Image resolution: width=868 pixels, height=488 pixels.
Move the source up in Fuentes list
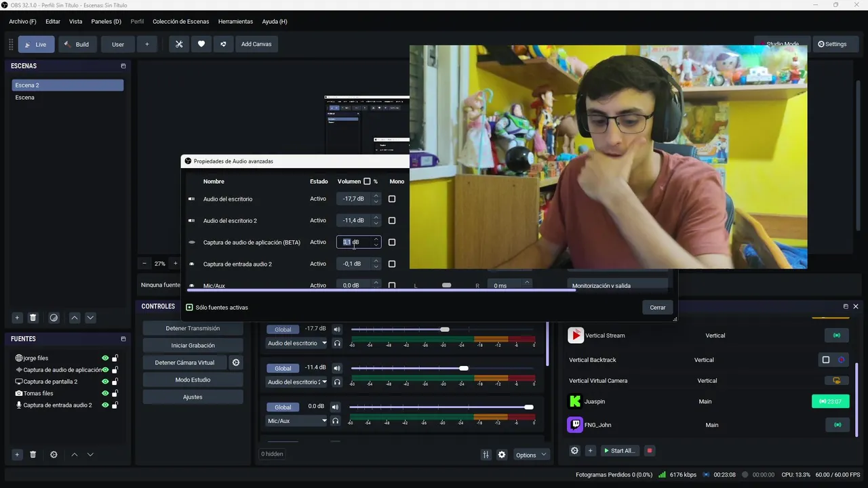pos(75,455)
